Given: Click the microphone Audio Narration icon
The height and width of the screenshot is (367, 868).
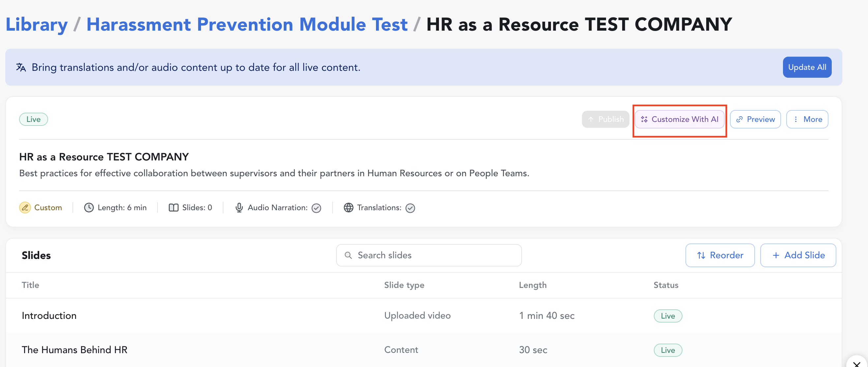Looking at the screenshot, I should tap(239, 208).
